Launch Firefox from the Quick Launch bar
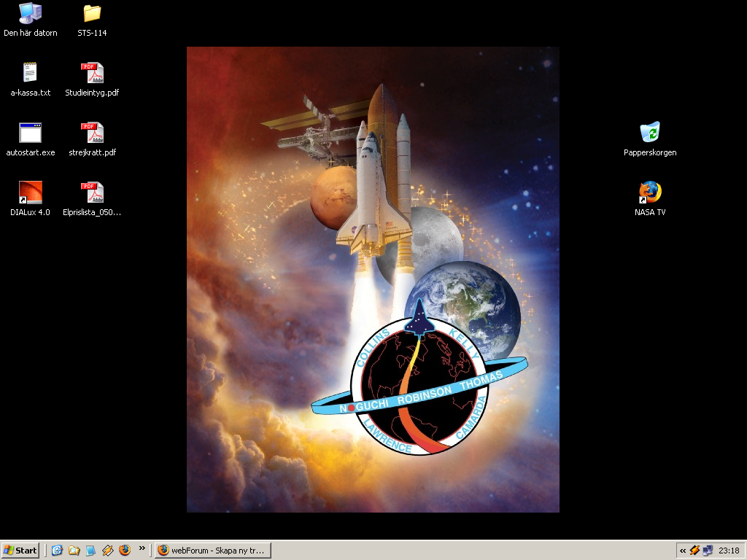Viewport: 747px width, 560px height. pyautogui.click(x=125, y=551)
